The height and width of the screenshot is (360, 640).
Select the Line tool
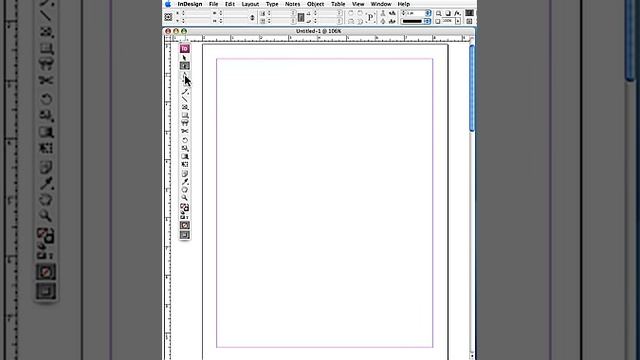coord(185,99)
